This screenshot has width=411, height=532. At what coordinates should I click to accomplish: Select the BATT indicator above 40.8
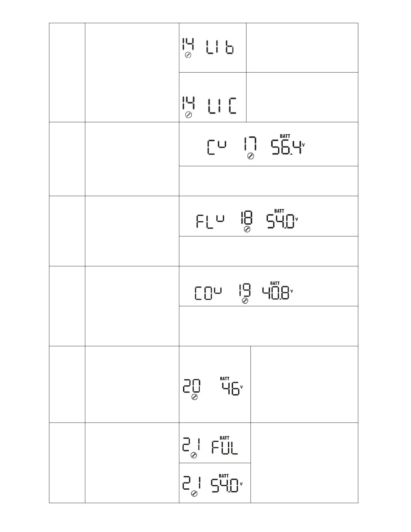pyautogui.click(x=275, y=283)
